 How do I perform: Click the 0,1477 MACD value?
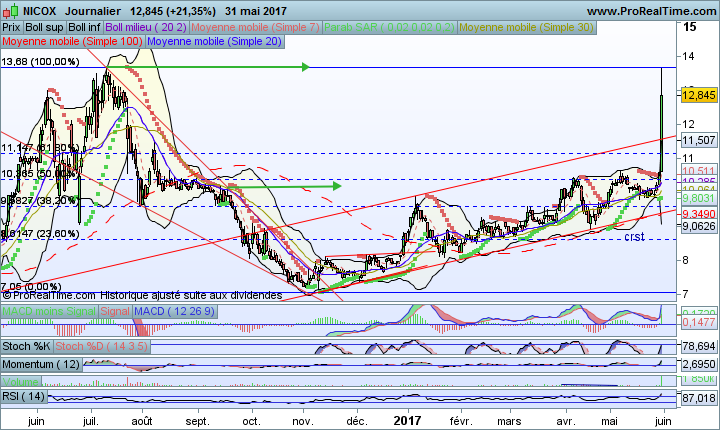pyautogui.click(x=698, y=322)
